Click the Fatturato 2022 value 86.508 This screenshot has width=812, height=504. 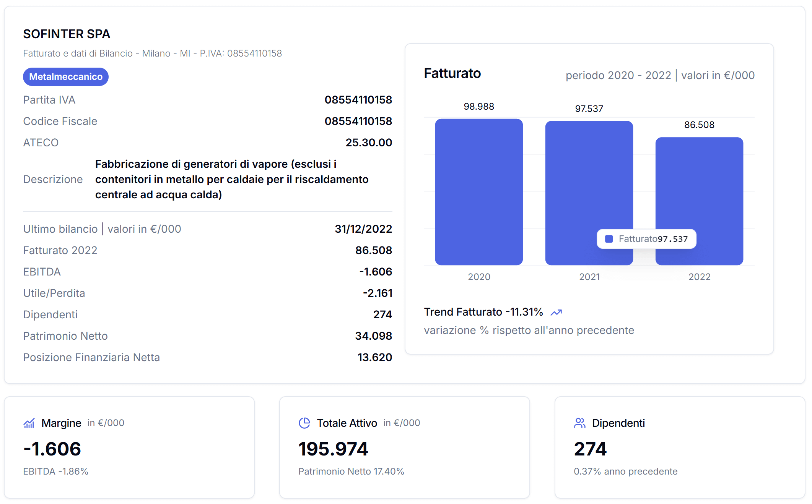(374, 250)
